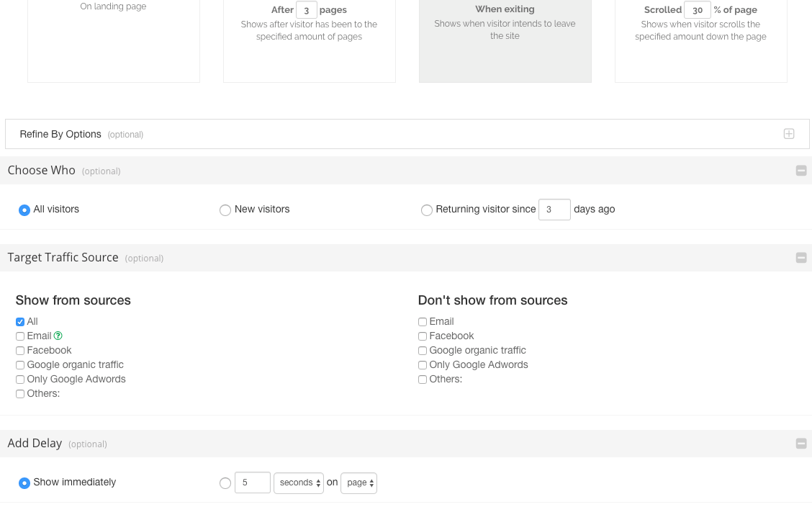
Task: Open the seconds unit dropdown
Action: click(298, 483)
